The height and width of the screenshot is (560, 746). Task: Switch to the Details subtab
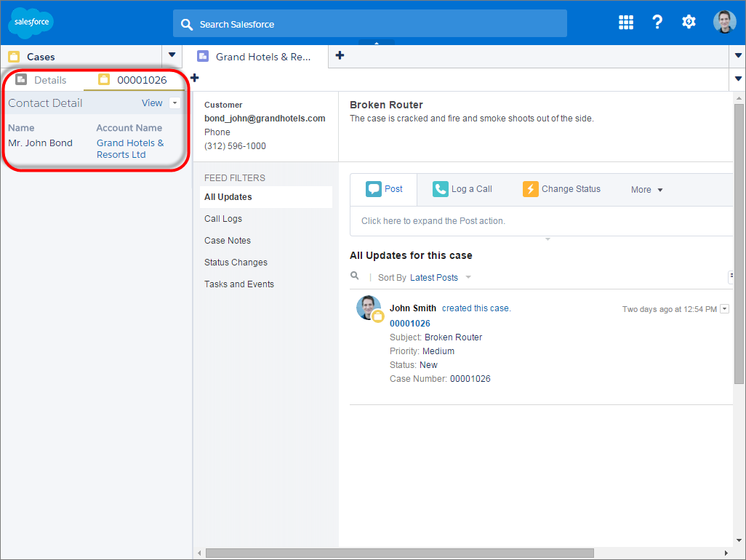(x=42, y=80)
